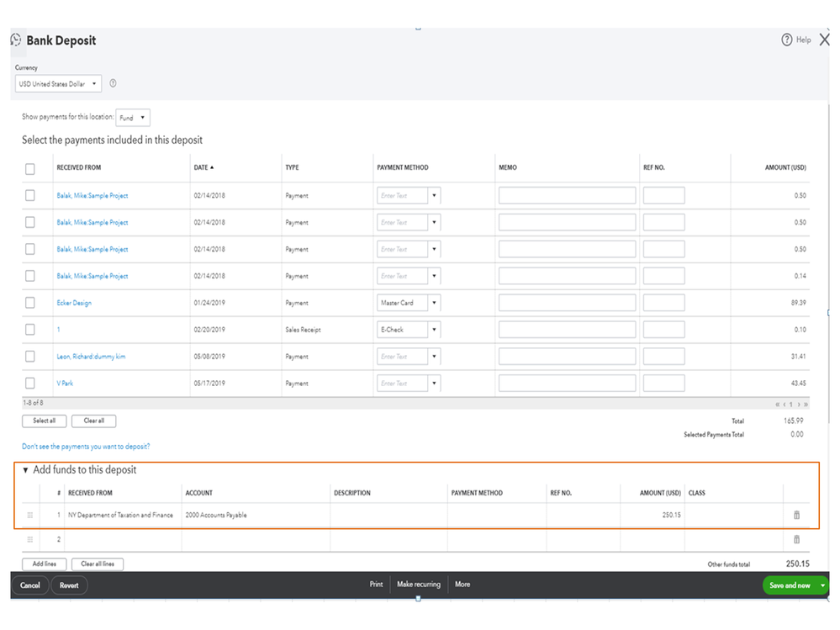Image resolution: width=840 pixels, height=630 pixels.
Task: Click the Add lines button
Action: tap(44, 564)
